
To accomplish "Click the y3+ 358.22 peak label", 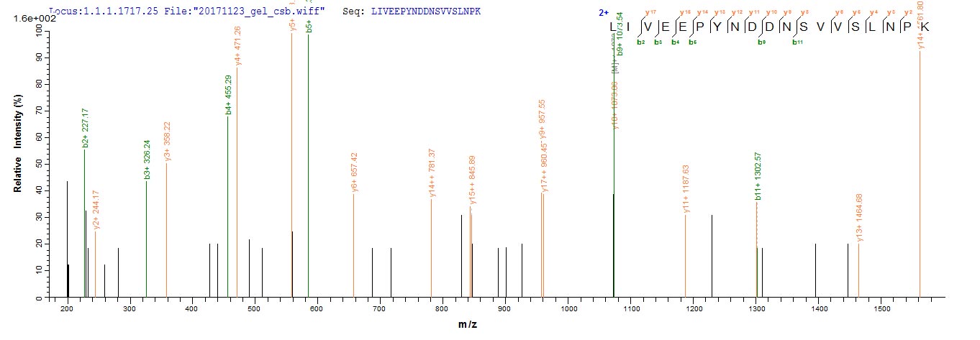I will [x=167, y=142].
